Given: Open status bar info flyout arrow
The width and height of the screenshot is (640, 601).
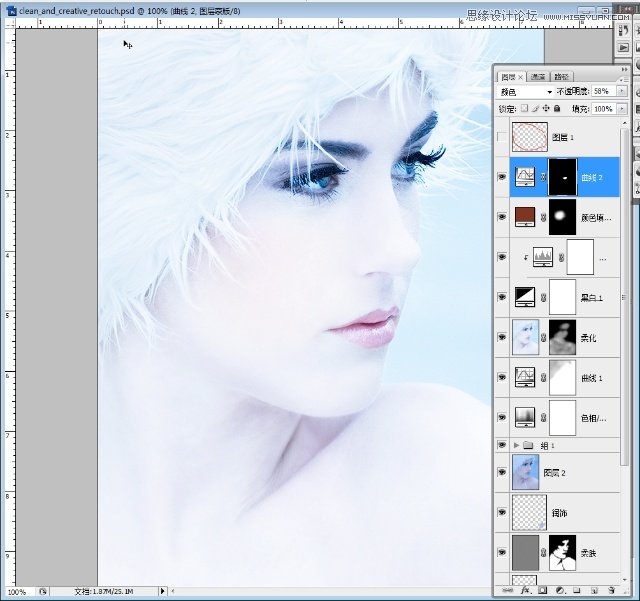Looking at the screenshot, I should pyautogui.click(x=162, y=591).
